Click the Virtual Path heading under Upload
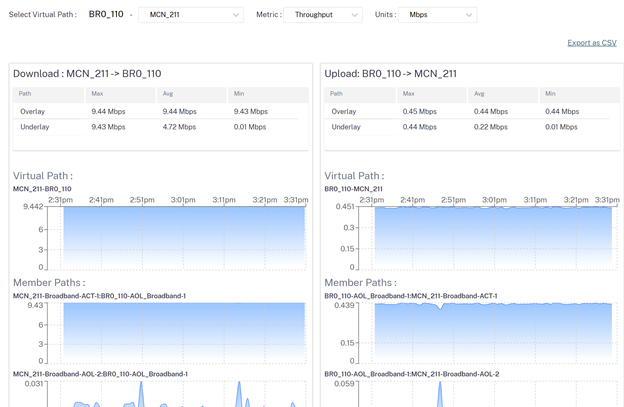The width and height of the screenshot is (624, 407). (x=354, y=176)
